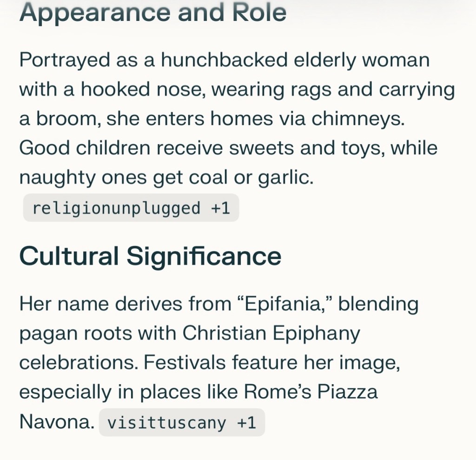Click the word "chimneys" in the text
The height and width of the screenshot is (460, 476).
358,119
